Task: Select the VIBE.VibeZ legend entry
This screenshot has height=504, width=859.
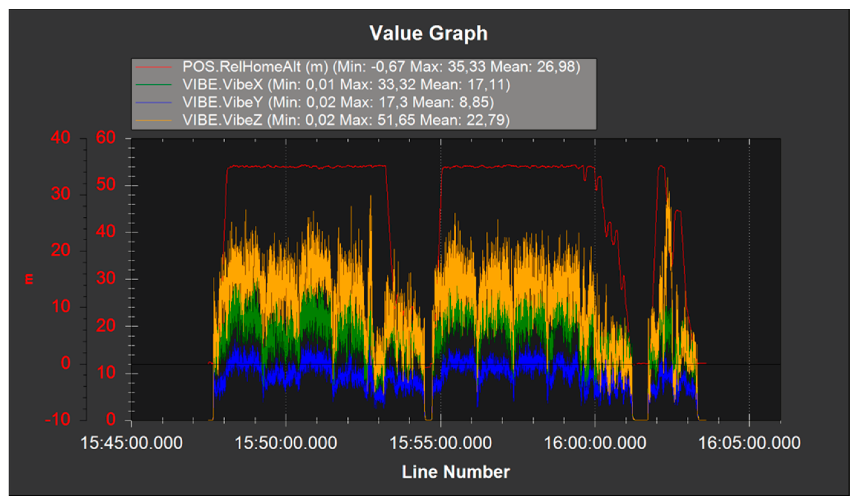Action: coord(346,120)
